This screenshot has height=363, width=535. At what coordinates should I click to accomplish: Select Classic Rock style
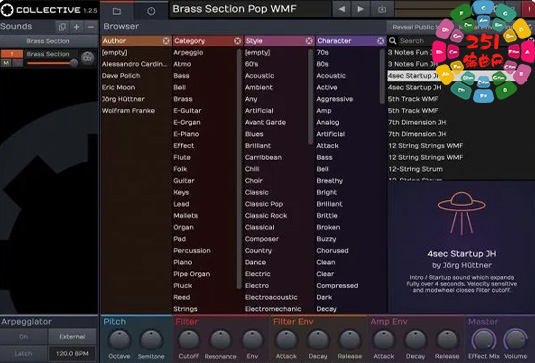pyautogui.click(x=266, y=216)
